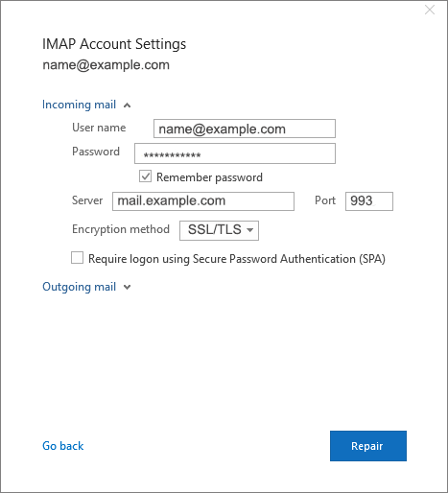The height and width of the screenshot is (493, 448).
Task: Click the blue Repair button
Action: pyautogui.click(x=368, y=446)
